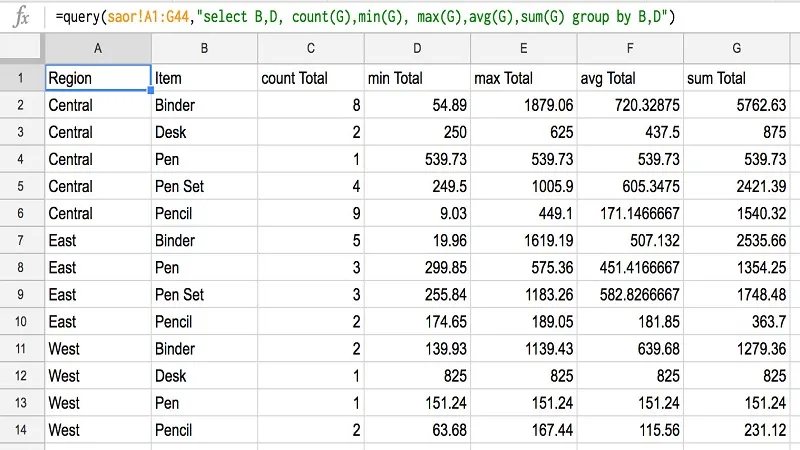Select the avg value 171.1466667
This screenshot has height=450, width=800.
[x=630, y=213]
